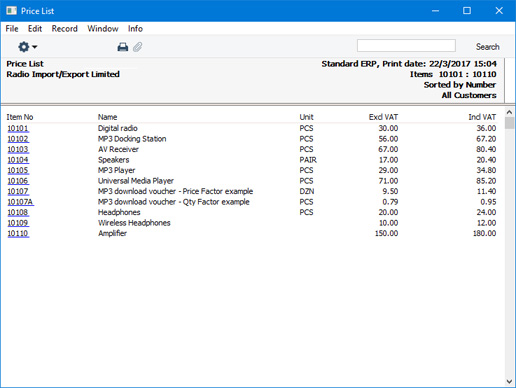Click the 'Sorted by Number' header text
Screen dimensions: 516x388
(x=460, y=85)
